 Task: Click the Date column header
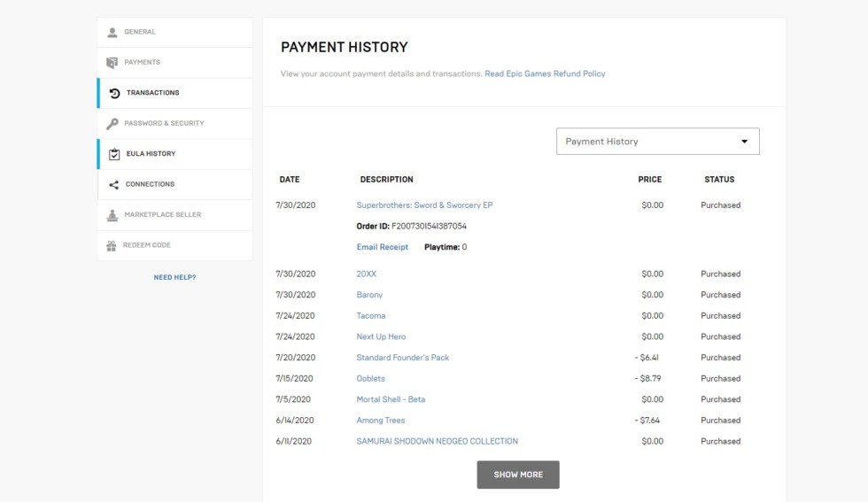point(289,180)
